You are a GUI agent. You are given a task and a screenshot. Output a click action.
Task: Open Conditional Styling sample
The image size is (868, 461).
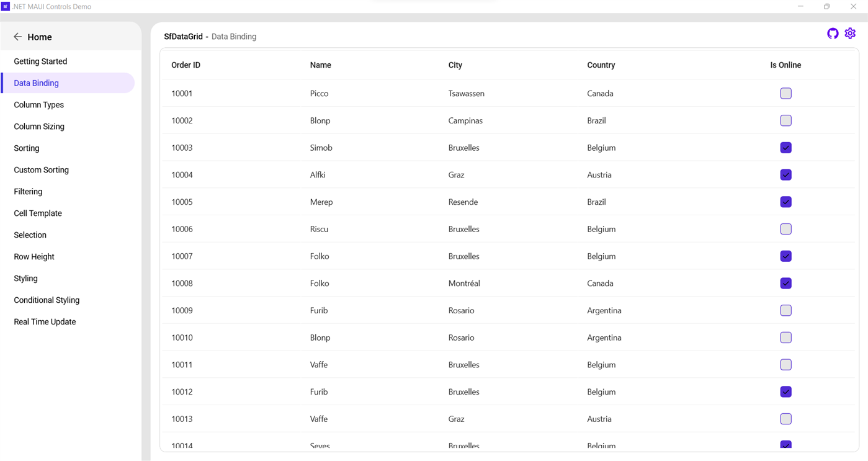tap(47, 300)
